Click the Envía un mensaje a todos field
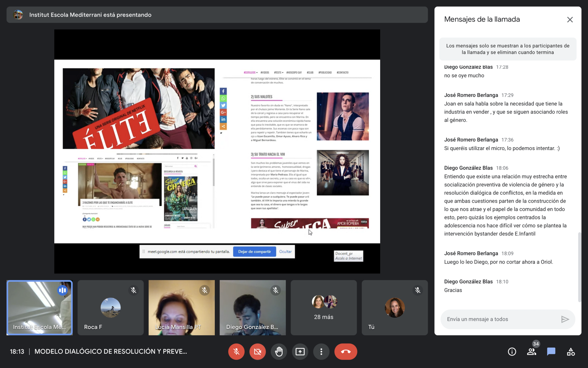The image size is (588, 368). (x=501, y=319)
